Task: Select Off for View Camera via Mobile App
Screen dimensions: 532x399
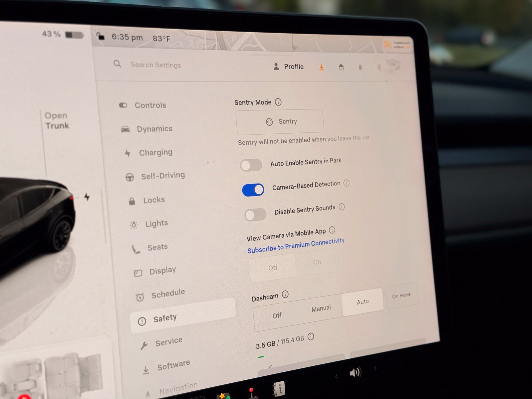Action: (273, 267)
